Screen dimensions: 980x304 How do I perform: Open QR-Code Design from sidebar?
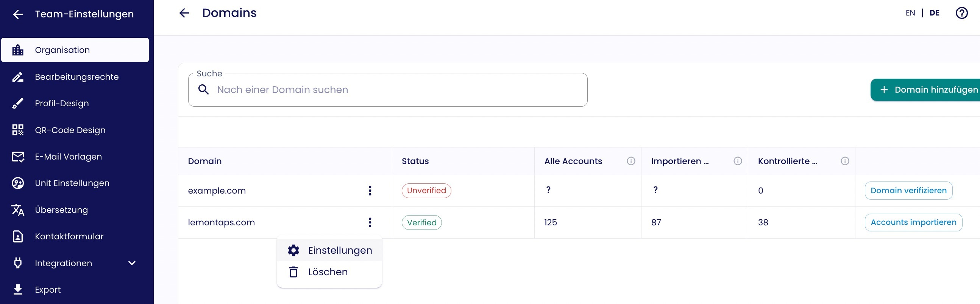click(70, 130)
